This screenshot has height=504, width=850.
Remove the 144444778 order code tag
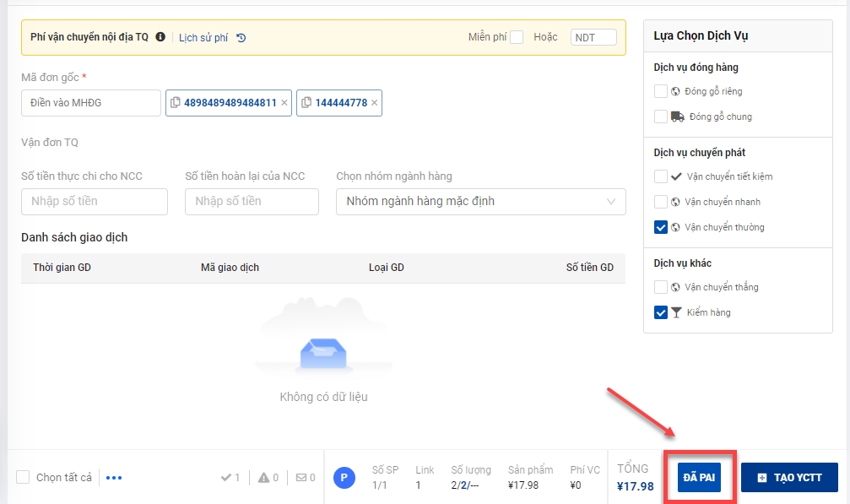coord(374,103)
